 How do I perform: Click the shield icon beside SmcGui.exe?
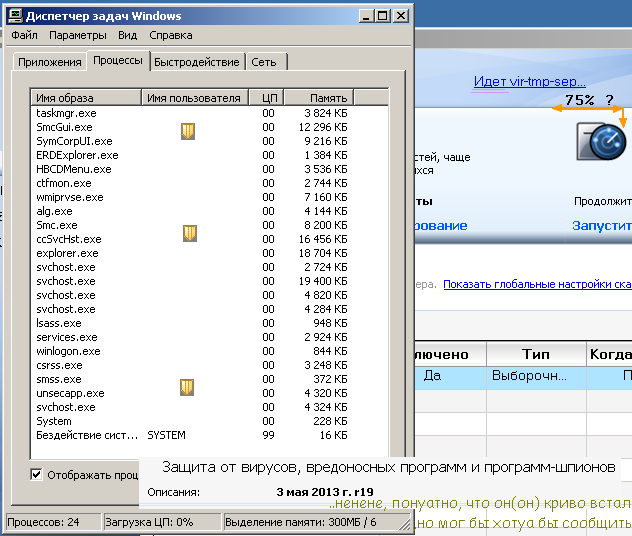188,131
